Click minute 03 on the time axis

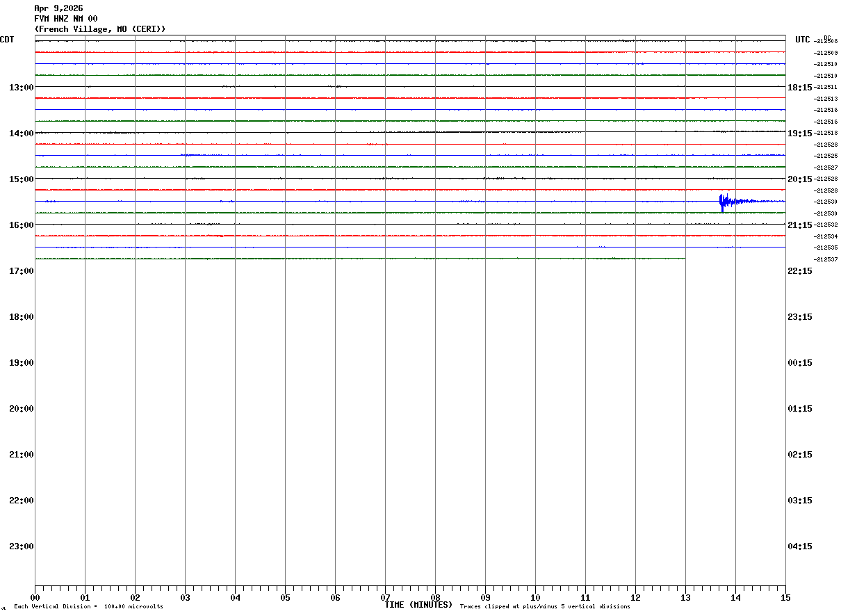click(185, 597)
